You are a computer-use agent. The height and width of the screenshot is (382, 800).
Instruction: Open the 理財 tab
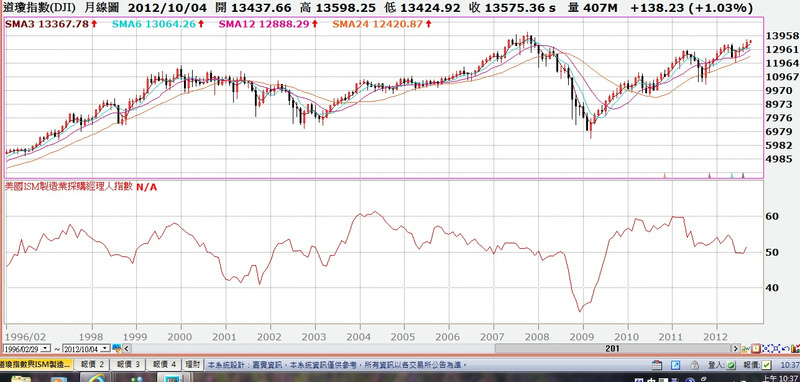click(192, 365)
